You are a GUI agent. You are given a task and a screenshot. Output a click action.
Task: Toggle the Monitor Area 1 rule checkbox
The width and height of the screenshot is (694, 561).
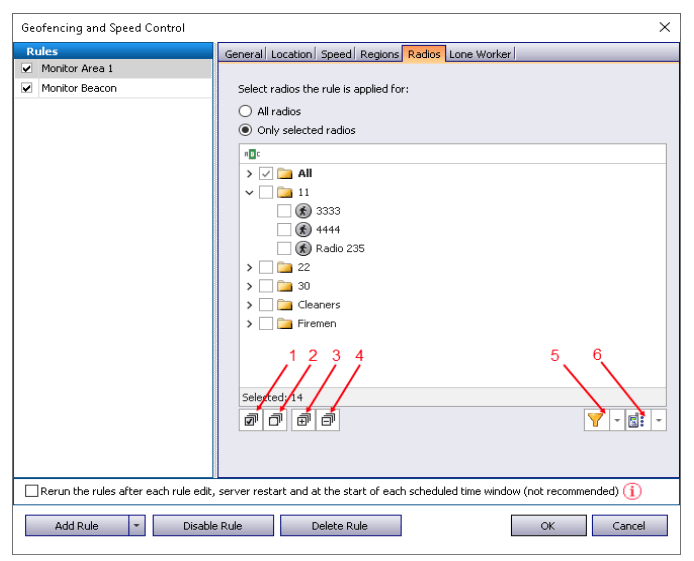point(27,68)
